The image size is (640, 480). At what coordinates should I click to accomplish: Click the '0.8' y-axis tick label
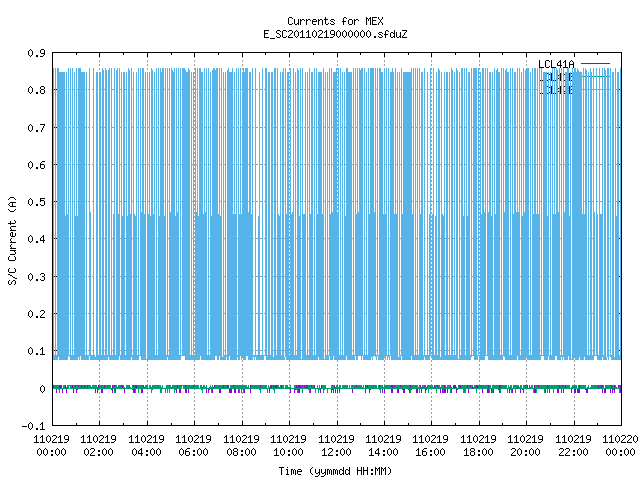[36, 90]
